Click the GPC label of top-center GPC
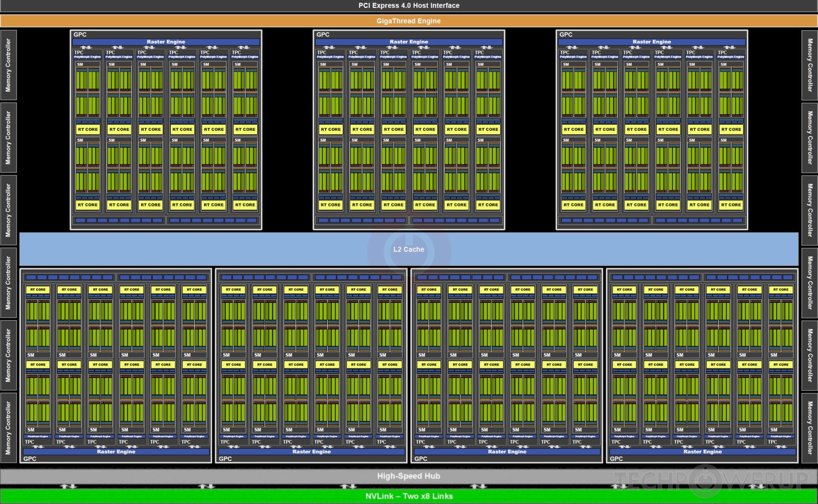The image size is (818, 504). [323, 35]
